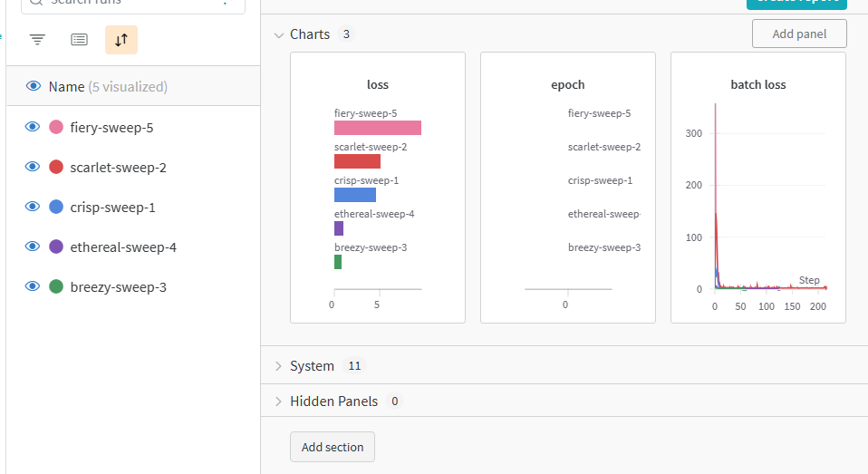Image resolution: width=868 pixels, height=474 pixels.
Task: Hide the breezy-sweep-3 run
Action: pos(33,287)
